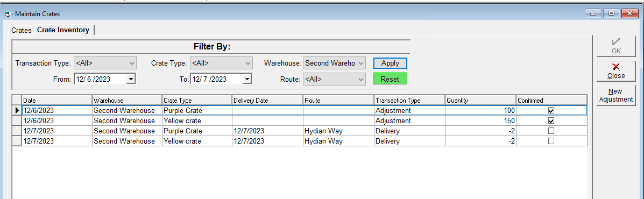This screenshot has height=199, width=644.
Task: Click the Apply filter button
Action: coord(390,63)
